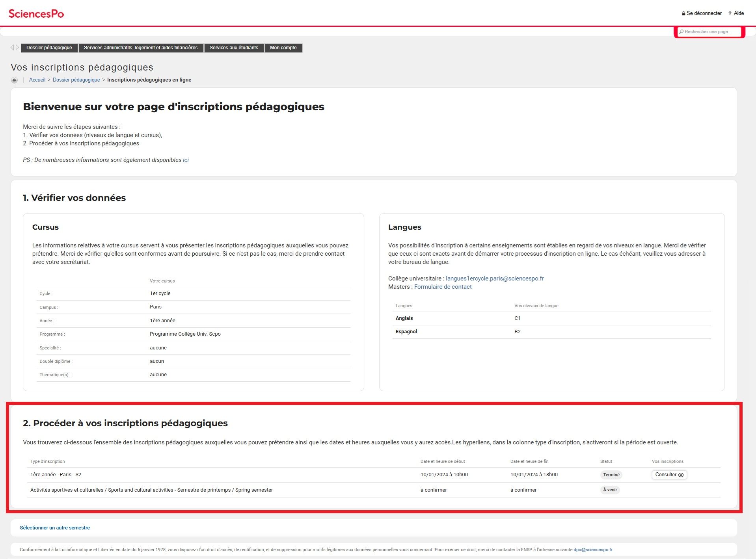Open the Mon compte tab
The height and width of the screenshot is (559, 756).
(x=283, y=47)
